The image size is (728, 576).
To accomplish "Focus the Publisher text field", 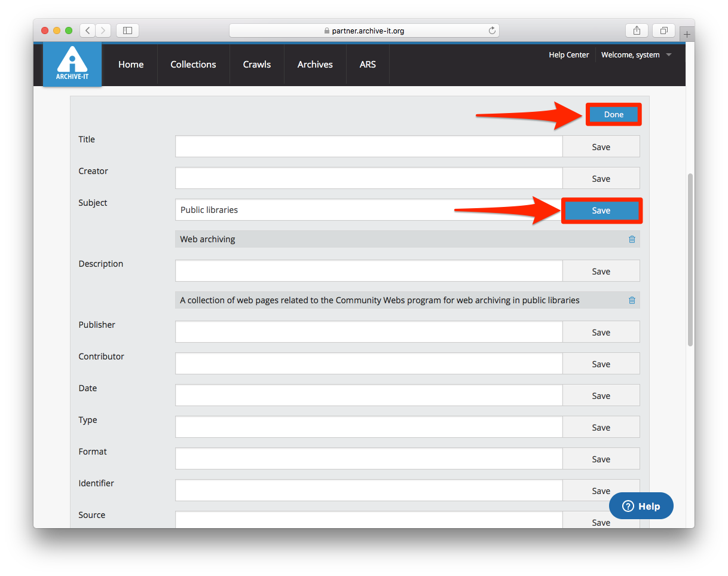I will [368, 332].
